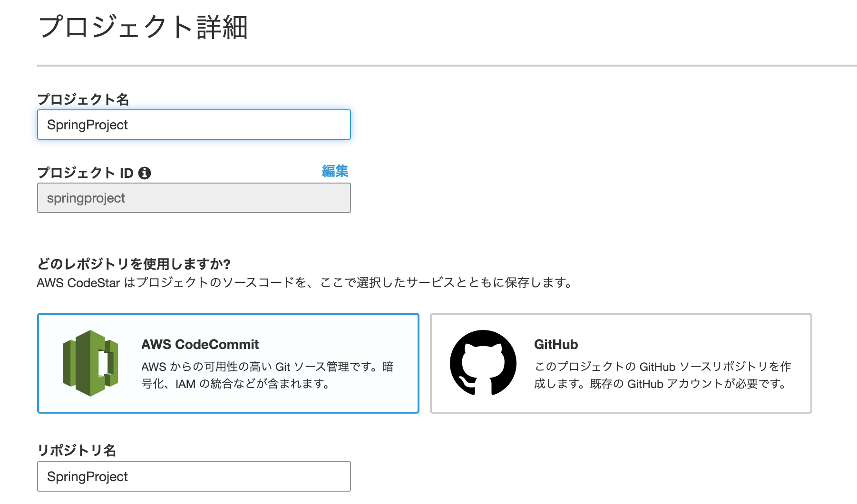Click the リポジトリ名 input field
Viewport: 857px width, 504px height.
pyautogui.click(x=194, y=476)
